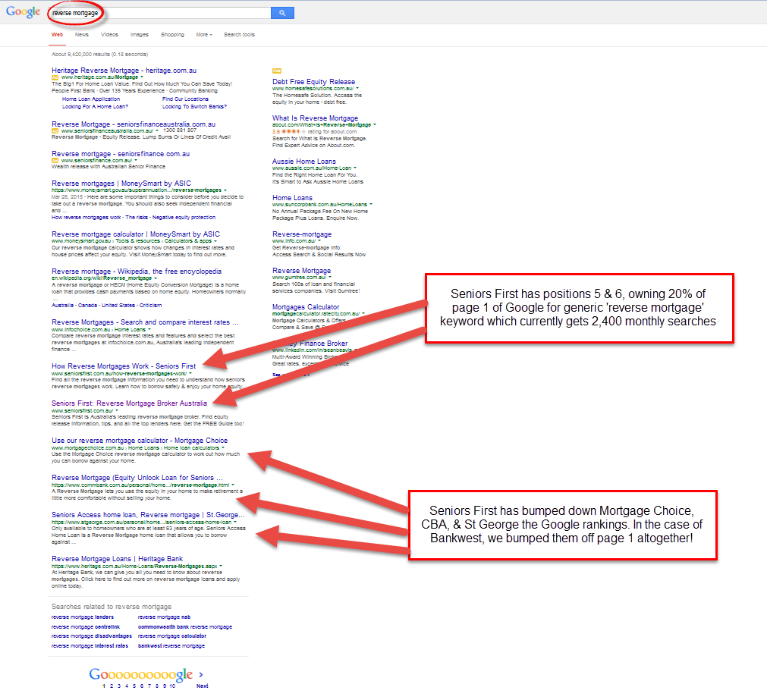Open 'Seniors Access home loan' St.George result

148,515
